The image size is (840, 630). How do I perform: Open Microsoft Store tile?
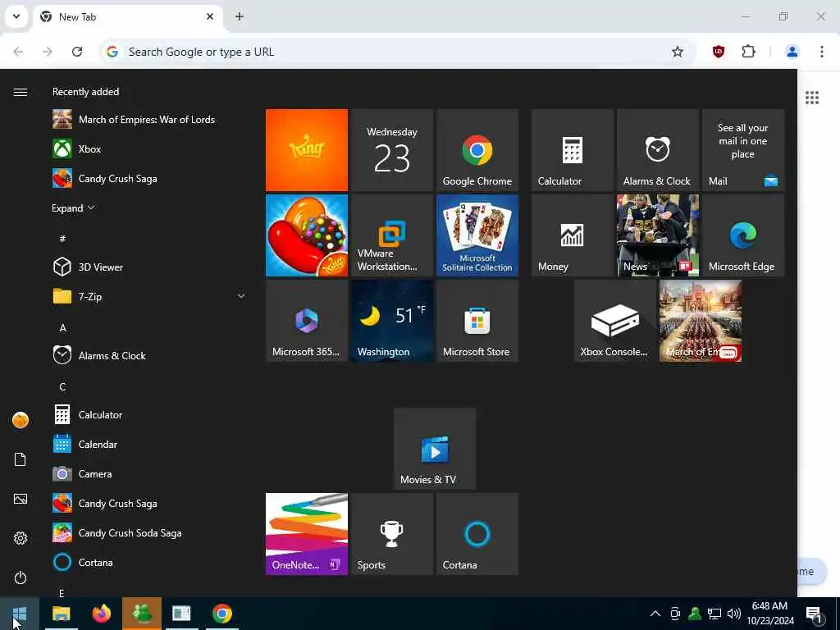477,321
